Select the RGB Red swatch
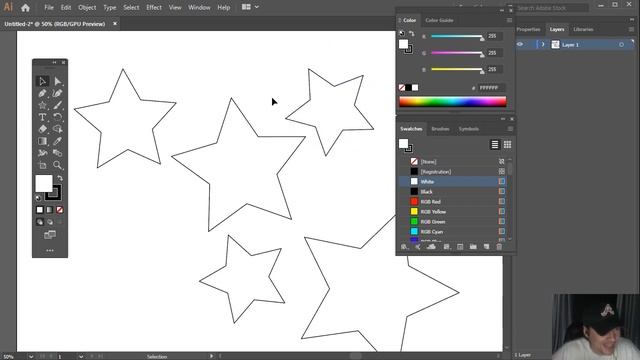Viewport: 640px width, 360px height. (x=453, y=202)
